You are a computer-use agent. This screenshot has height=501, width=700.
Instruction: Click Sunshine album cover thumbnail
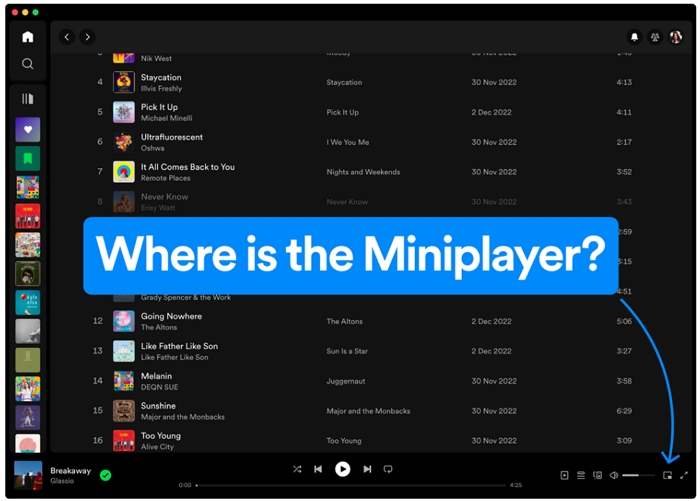click(124, 411)
